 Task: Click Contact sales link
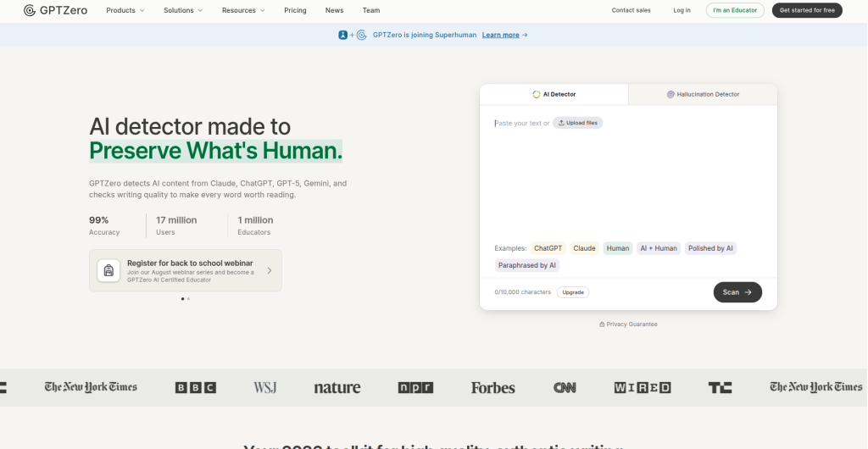tap(631, 10)
